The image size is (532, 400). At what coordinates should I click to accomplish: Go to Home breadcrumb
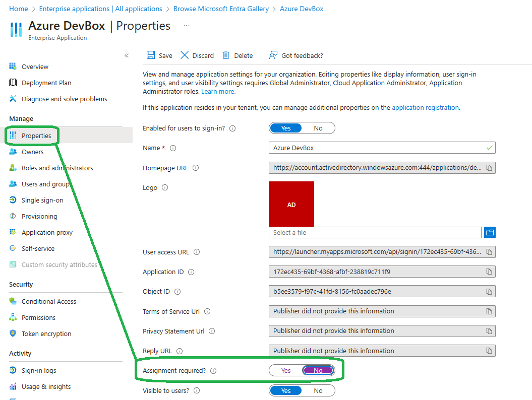(x=19, y=9)
